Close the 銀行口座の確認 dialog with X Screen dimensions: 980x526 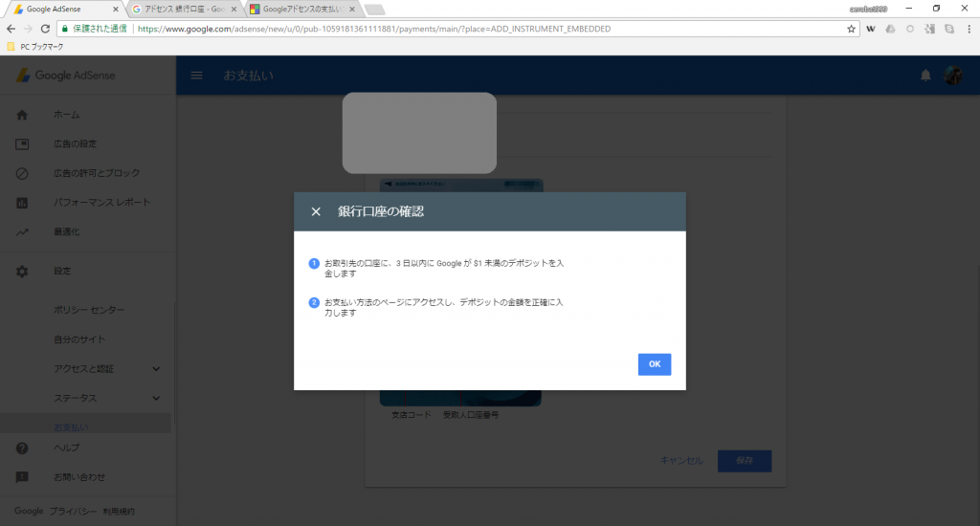[x=316, y=211]
